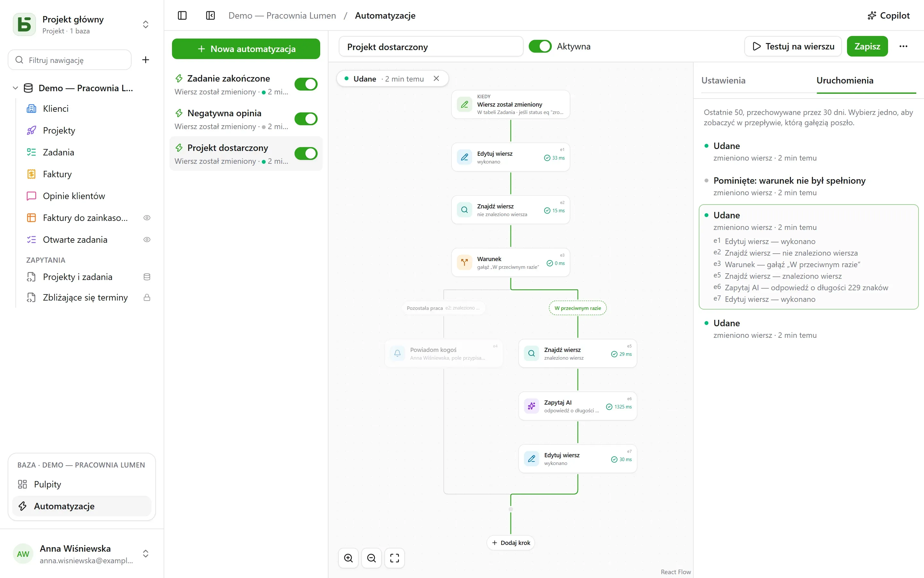Open the Anna Wiśniewska account menu
Image resolution: width=924 pixels, height=578 pixels.
(82, 554)
